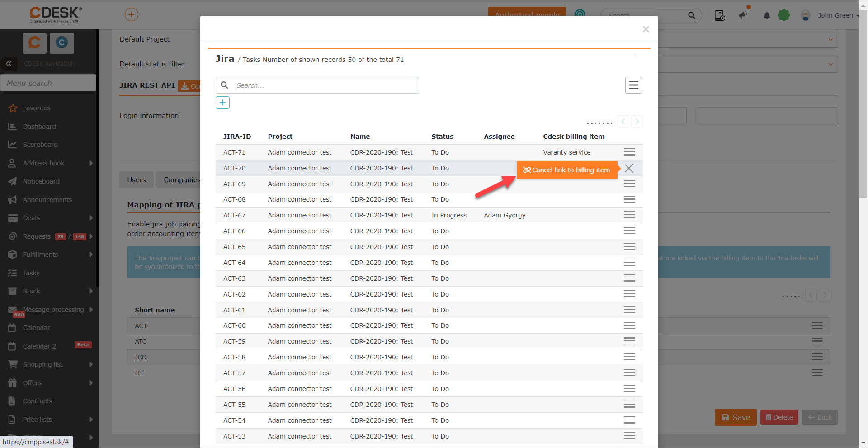This screenshot has width=868, height=448.
Task: Go to the previous page of Jira tasks
Action: pos(623,122)
